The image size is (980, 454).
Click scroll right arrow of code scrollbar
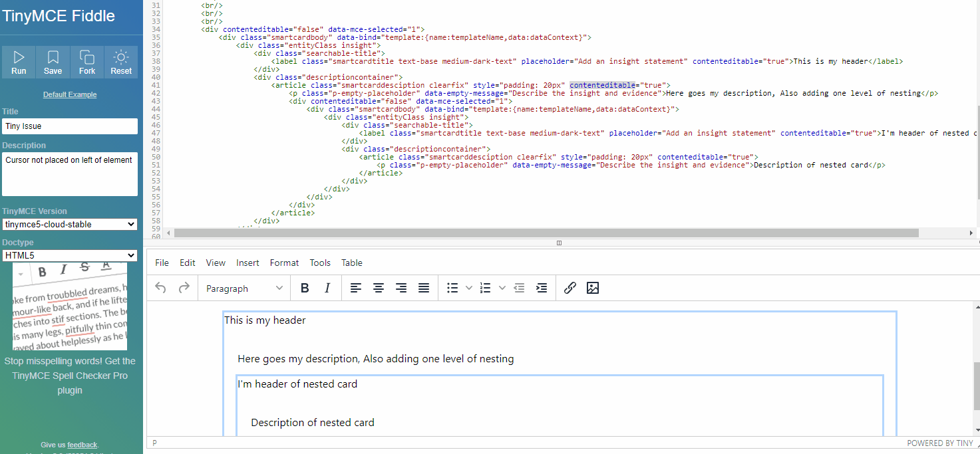click(x=971, y=233)
